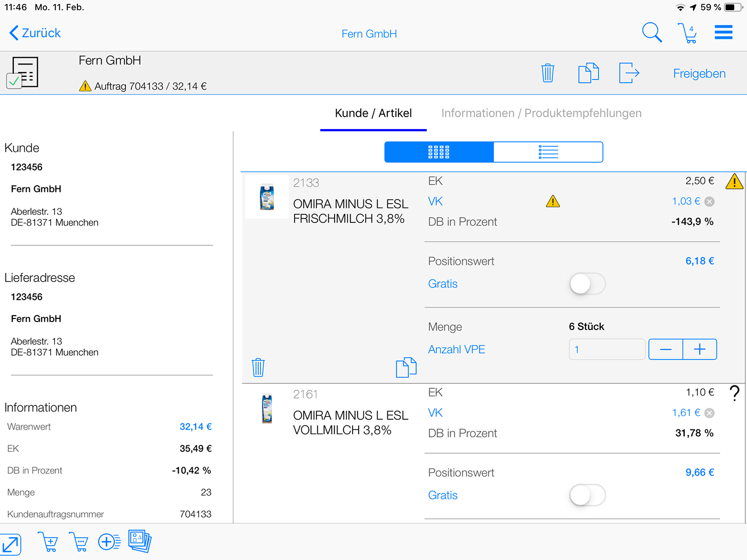Click the question mark icon for article 2161
This screenshot has height=560, width=747.
[734, 393]
